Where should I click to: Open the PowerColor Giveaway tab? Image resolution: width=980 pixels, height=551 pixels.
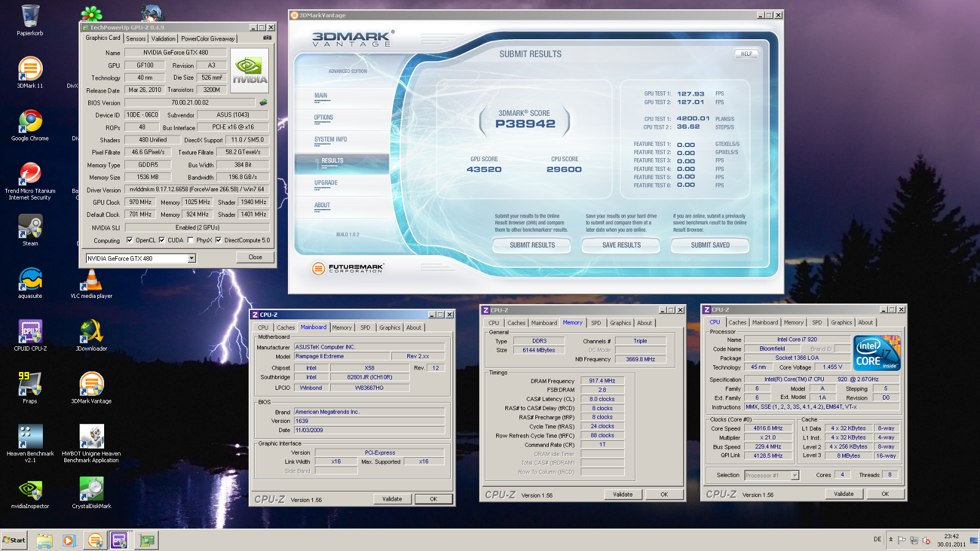click(x=208, y=39)
